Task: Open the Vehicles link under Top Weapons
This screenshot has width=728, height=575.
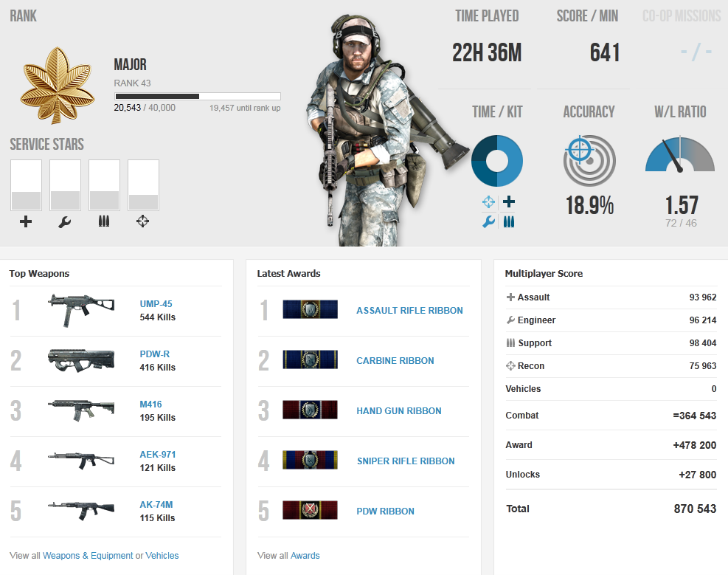Action: point(162,556)
